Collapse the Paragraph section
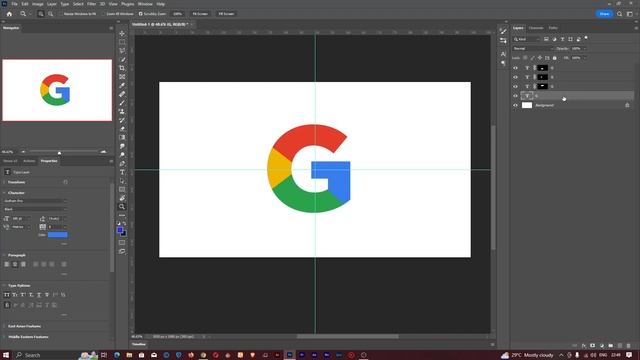This screenshot has width=640, height=360. pos(4,255)
